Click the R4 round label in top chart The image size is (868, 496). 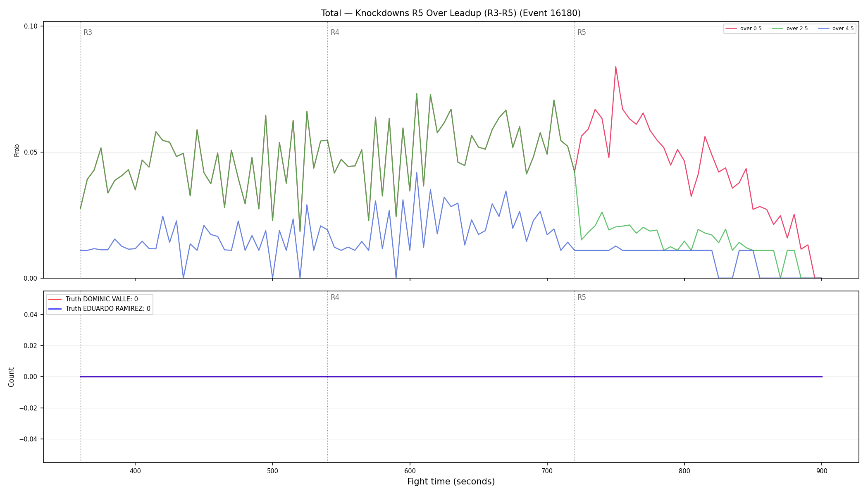pyautogui.click(x=335, y=32)
